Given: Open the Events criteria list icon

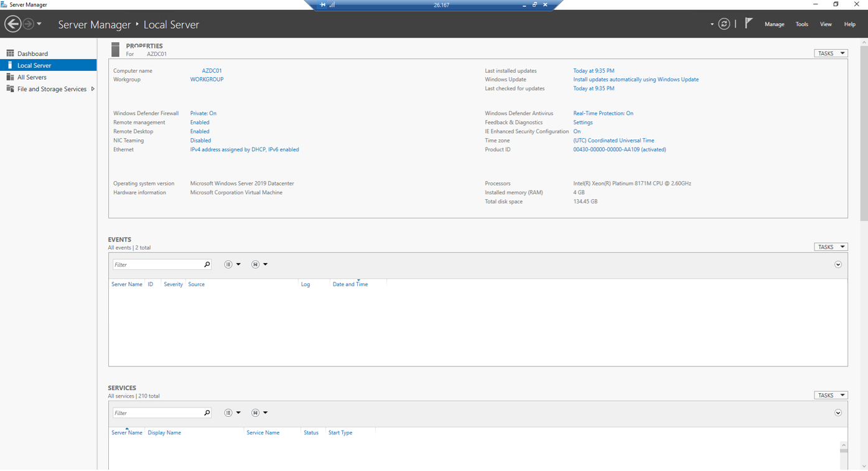Looking at the screenshot, I should tap(228, 264).
